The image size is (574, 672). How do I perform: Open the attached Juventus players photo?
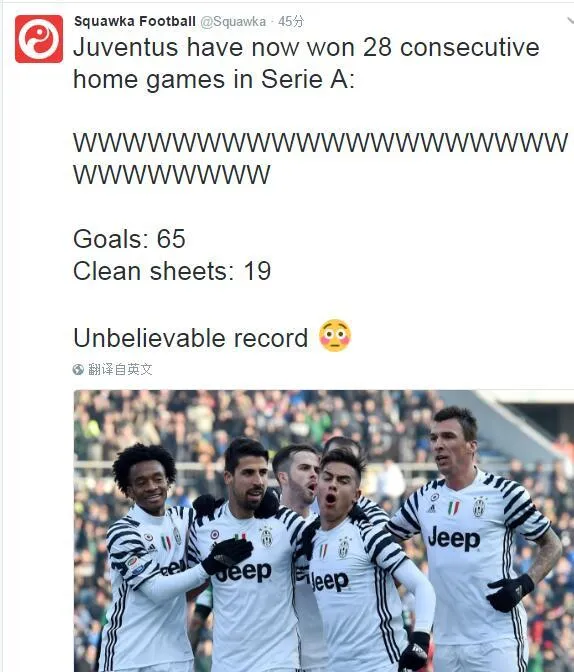tap(324, 531)
